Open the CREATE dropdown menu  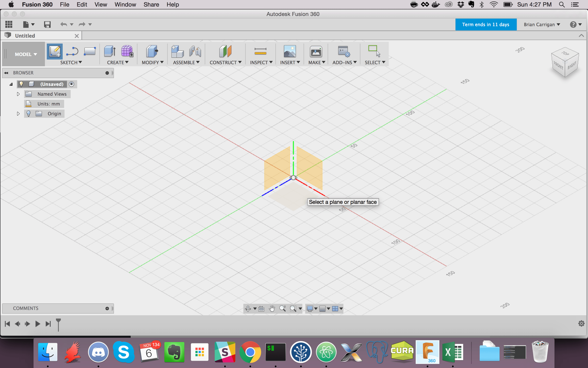click(118, 63)
